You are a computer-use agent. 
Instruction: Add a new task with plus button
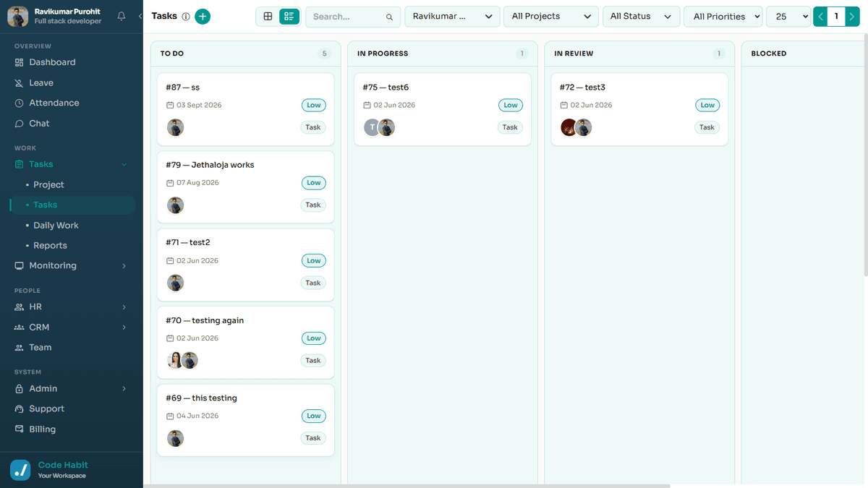203,17
